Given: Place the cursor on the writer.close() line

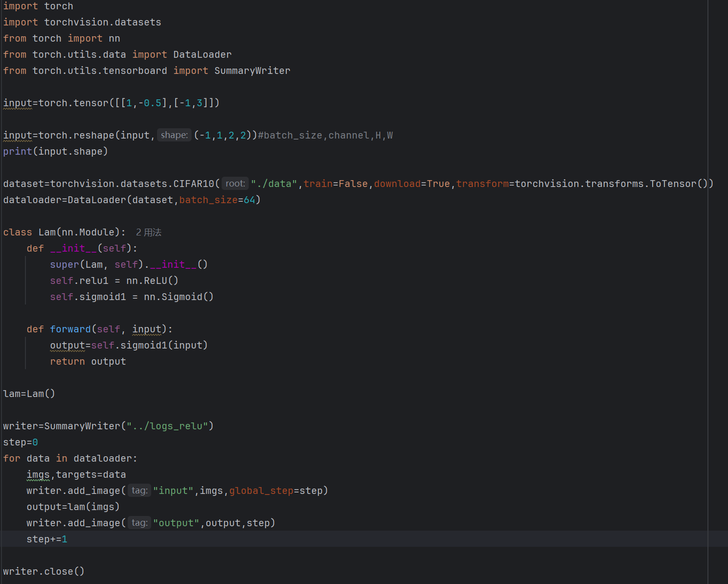Looking at the screenshot, I should click(x=44, y=572).
